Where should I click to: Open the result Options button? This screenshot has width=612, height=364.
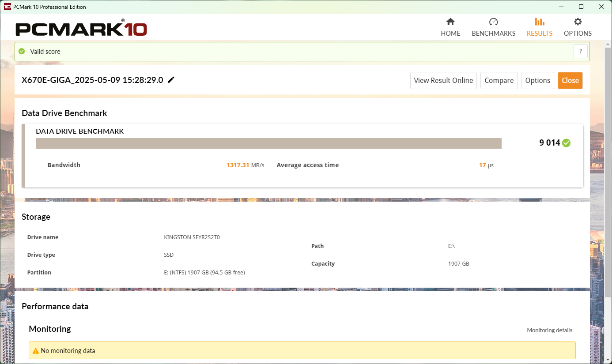click(538, 80)
